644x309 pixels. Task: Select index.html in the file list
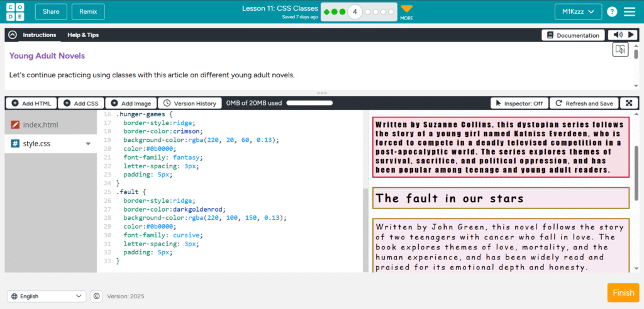(x=40, y=124)
